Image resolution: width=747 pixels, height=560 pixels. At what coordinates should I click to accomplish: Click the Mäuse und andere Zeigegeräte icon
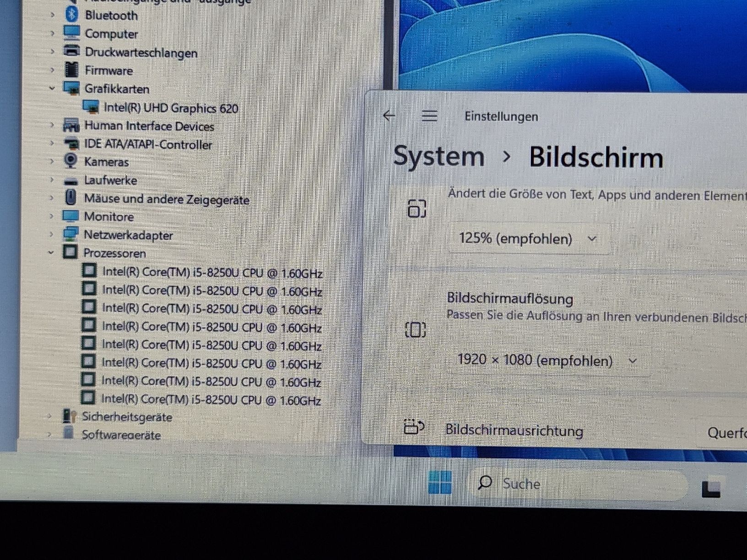(70, 198)
